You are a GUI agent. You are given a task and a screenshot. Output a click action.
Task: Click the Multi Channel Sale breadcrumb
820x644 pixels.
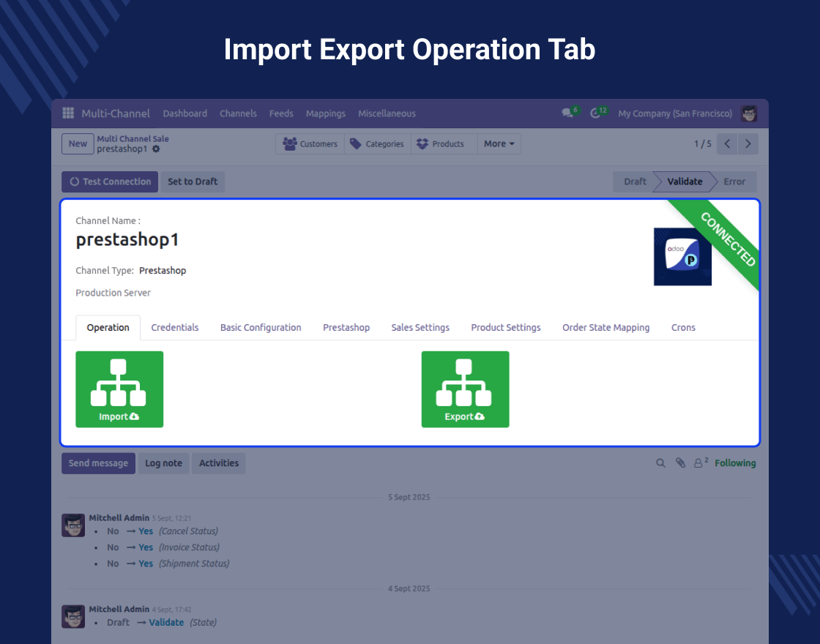[x=133, y=138]
